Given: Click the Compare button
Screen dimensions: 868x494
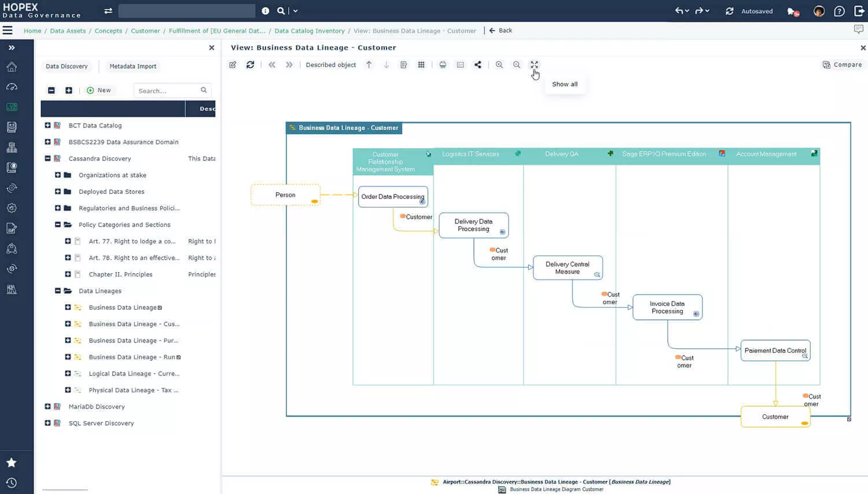Looking at the screenshot, I should (842, 65).
